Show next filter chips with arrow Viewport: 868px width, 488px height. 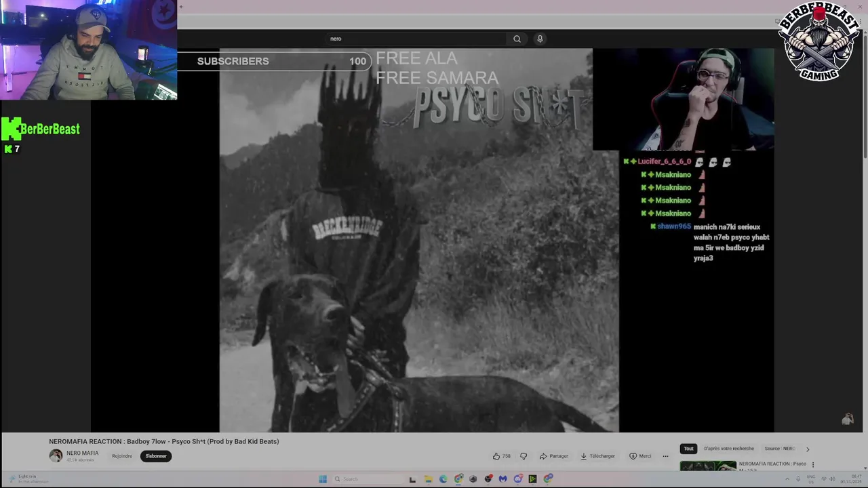pyautogui.click(x=807, y=449)
